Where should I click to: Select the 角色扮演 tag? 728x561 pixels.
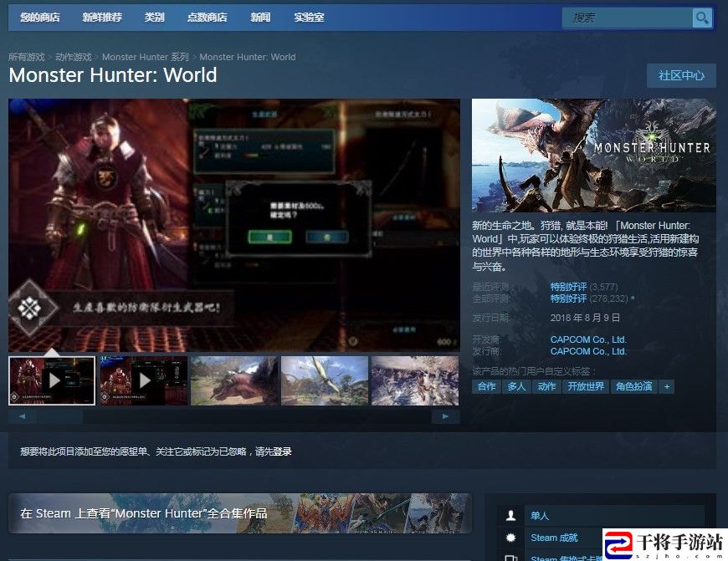click(x=633, y=386)
